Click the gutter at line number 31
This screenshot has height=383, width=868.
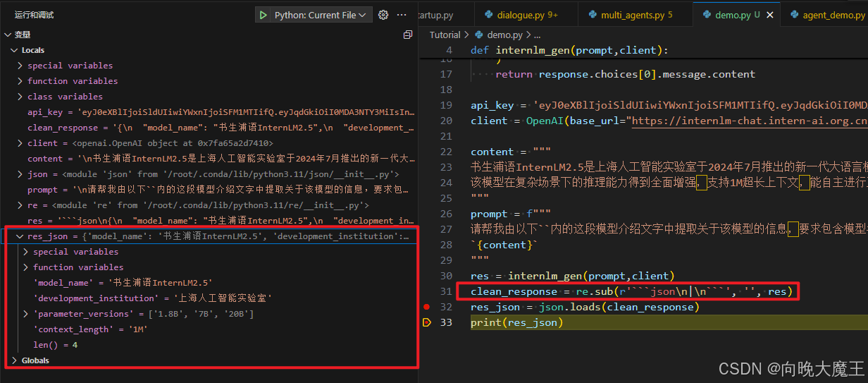445,291
